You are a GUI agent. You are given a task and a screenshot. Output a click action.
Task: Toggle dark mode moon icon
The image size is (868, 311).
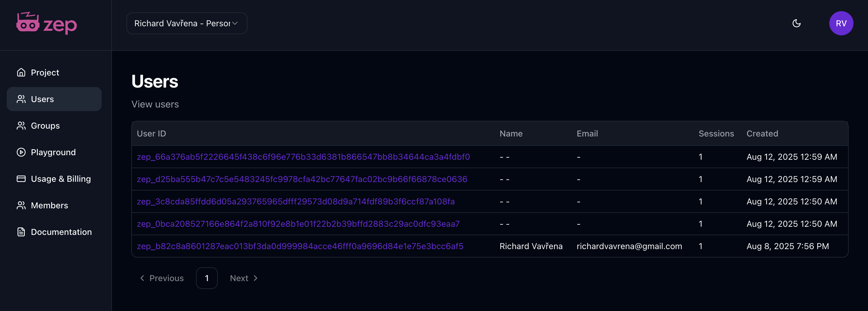click(796, 23)
